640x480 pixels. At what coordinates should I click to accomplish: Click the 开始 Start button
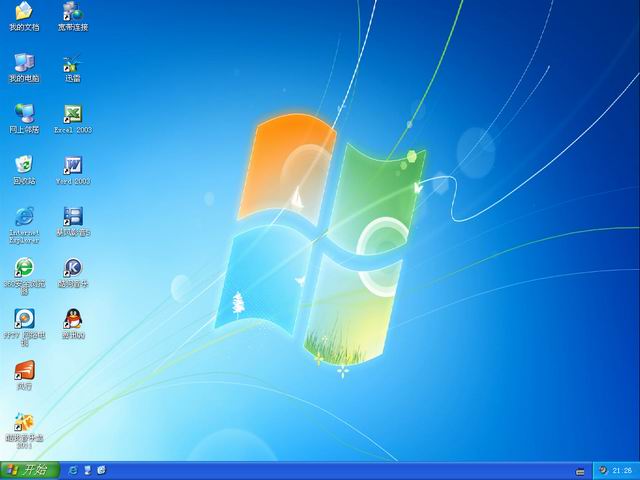pos(30,471)
